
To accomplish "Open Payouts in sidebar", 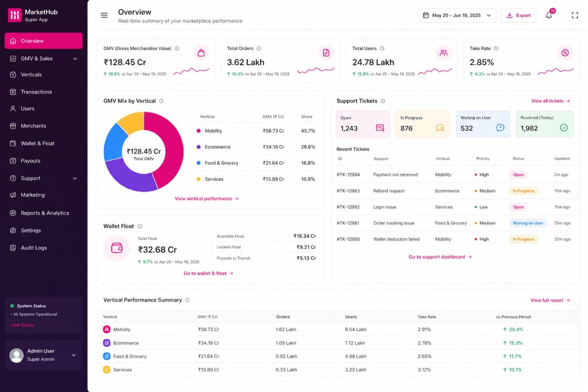I will pyautogui.click(x=44, y=161).
